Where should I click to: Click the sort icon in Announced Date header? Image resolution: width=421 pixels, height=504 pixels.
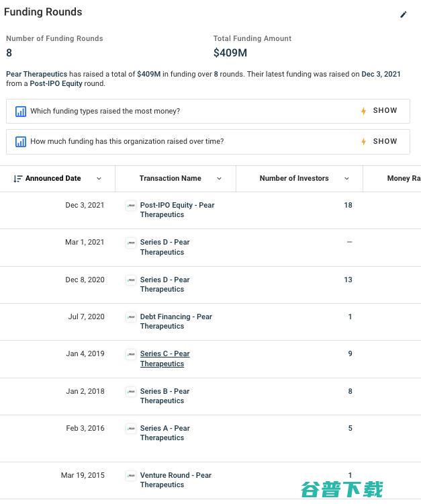tap(17, 179)
